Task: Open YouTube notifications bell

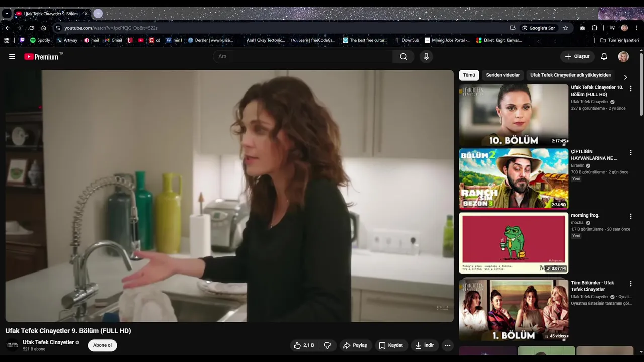Action: click(x=604, y=57)
